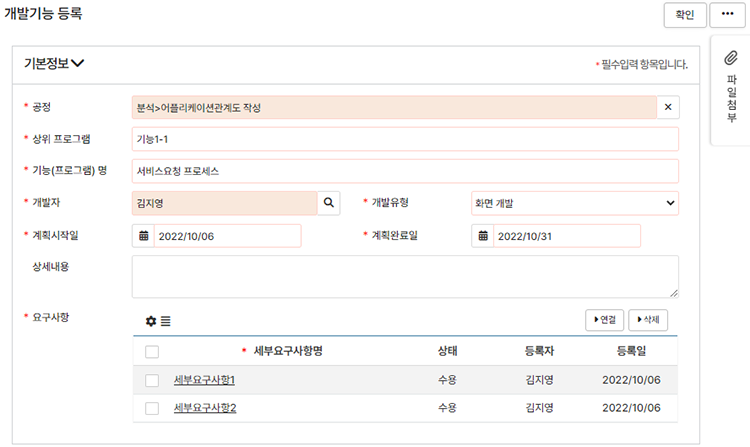750x447 pixels.
Task: Click the 파일첨부 paperclip icon
Action: coord(730,58)
